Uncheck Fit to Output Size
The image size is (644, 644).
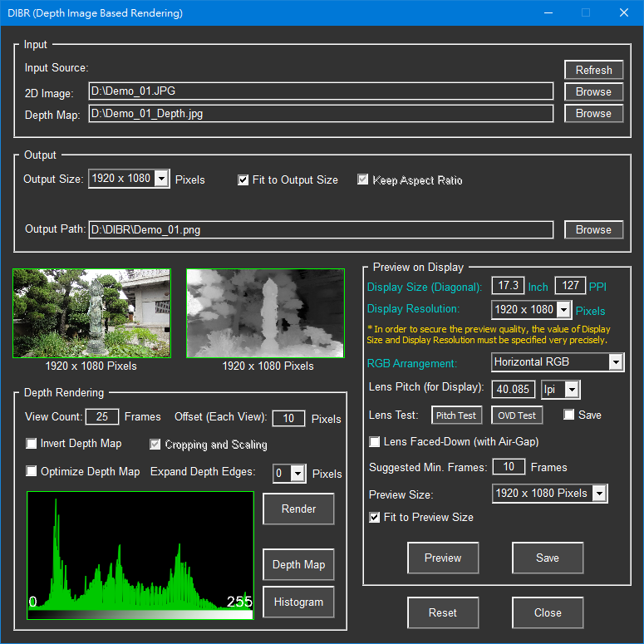click(243, 179)
